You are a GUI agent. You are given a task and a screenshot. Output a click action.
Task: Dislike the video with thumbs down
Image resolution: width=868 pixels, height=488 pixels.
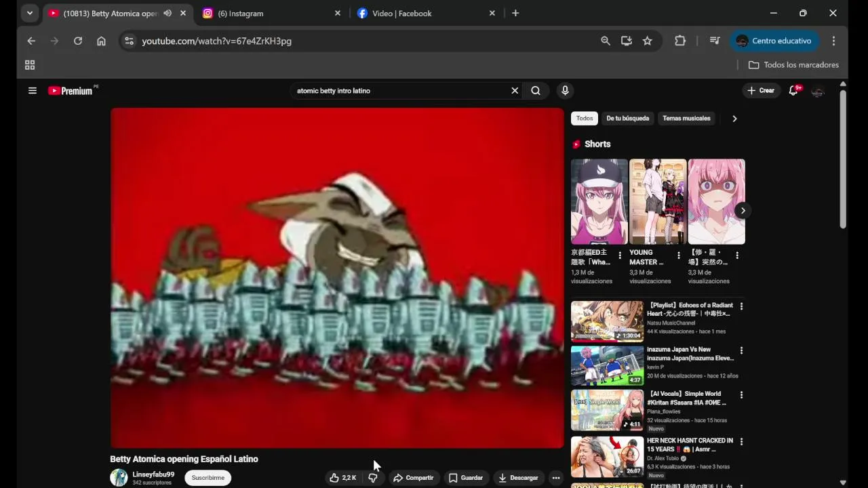[x=373, y=478]
